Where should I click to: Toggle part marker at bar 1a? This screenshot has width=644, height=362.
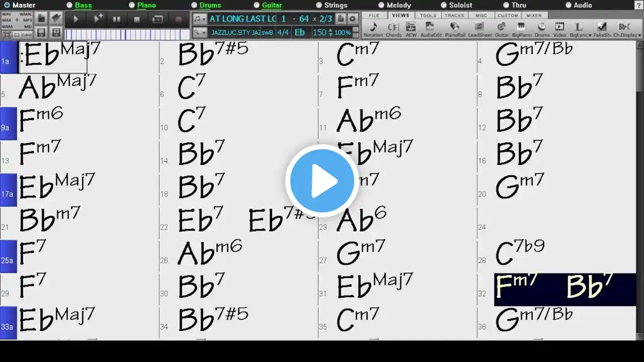point(8,57)
